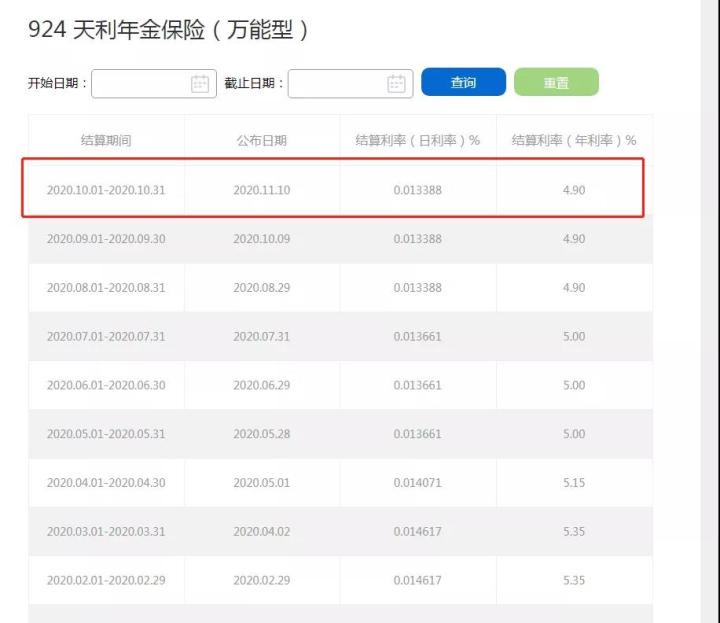Select annual rate in 2020.05.01-2020.05.31 row

click(x=574, y=434)
